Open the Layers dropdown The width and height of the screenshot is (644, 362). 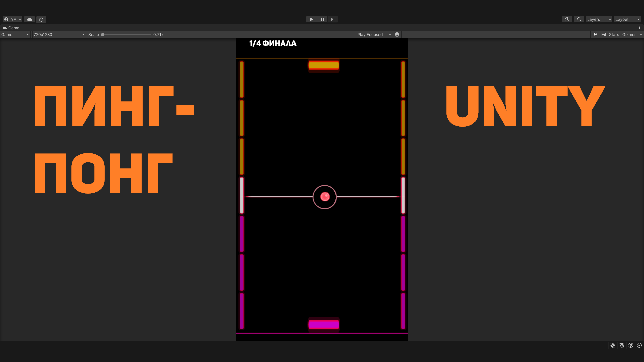point(599,20)
